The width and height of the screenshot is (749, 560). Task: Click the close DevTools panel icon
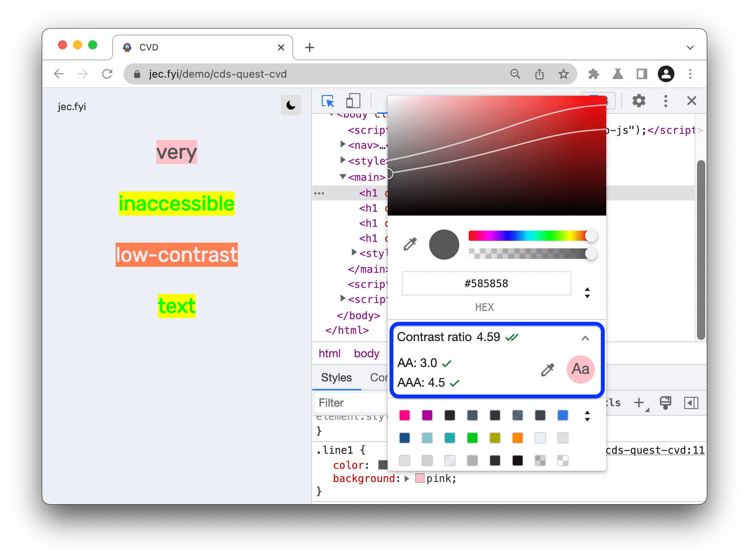click(691, 101)
